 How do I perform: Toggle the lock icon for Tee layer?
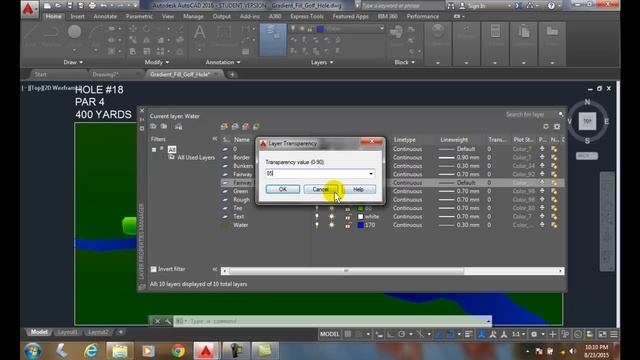[348, 208]
